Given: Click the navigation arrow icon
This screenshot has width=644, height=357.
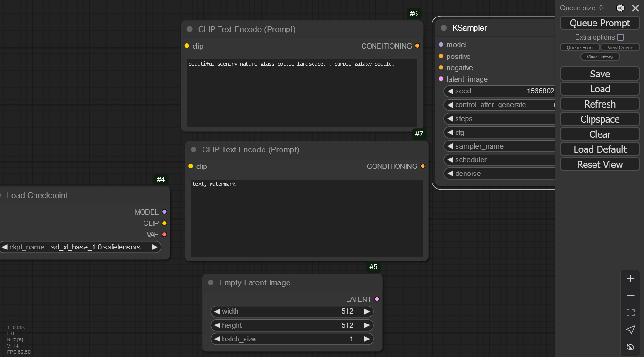Looking at the screenshot, I should (x=630, y=330).
